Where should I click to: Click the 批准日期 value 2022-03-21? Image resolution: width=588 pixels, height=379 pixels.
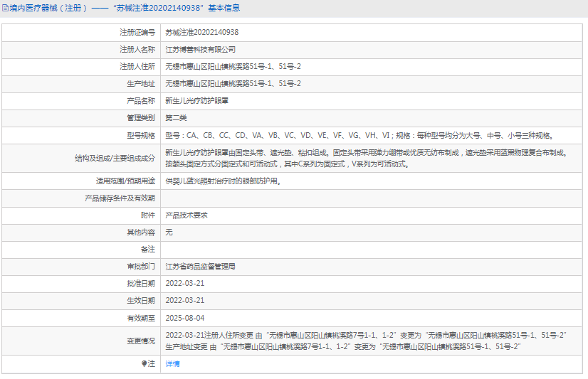[184, 283]
